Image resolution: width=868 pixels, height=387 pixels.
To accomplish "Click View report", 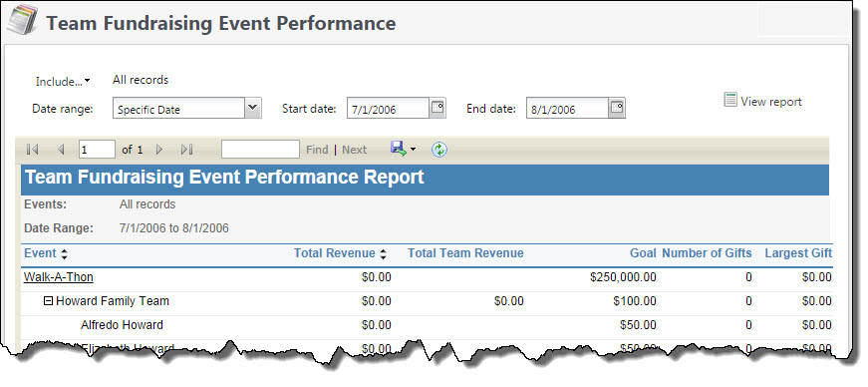I will 762,101.
